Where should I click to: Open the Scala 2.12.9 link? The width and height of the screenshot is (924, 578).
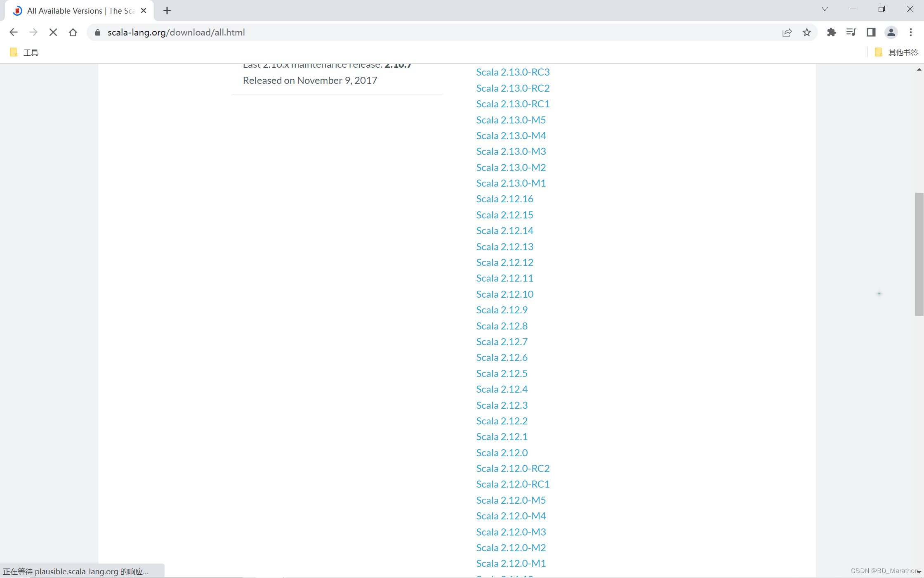(x=502, y=310)
